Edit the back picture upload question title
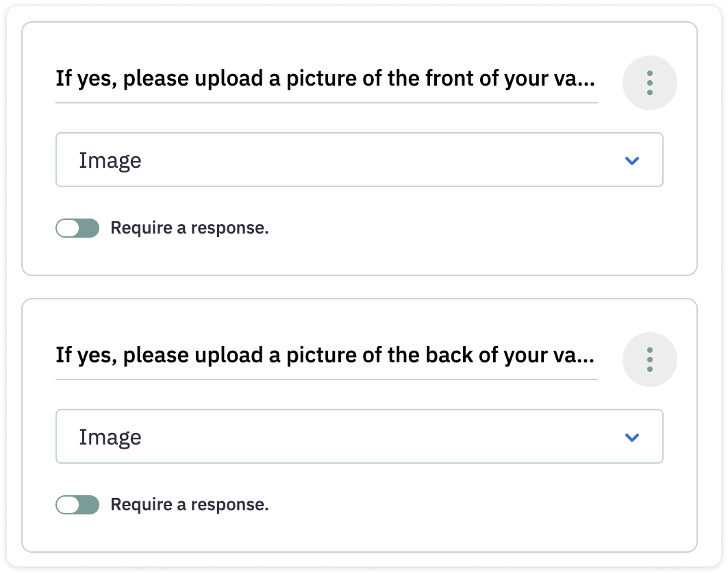 (325, 356)
